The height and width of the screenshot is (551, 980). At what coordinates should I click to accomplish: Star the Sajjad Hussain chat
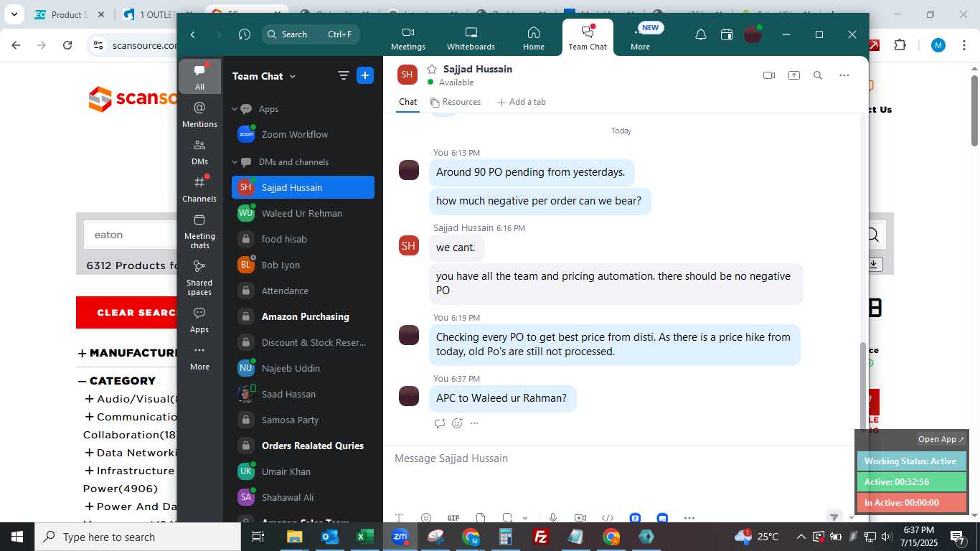[432, 69]
